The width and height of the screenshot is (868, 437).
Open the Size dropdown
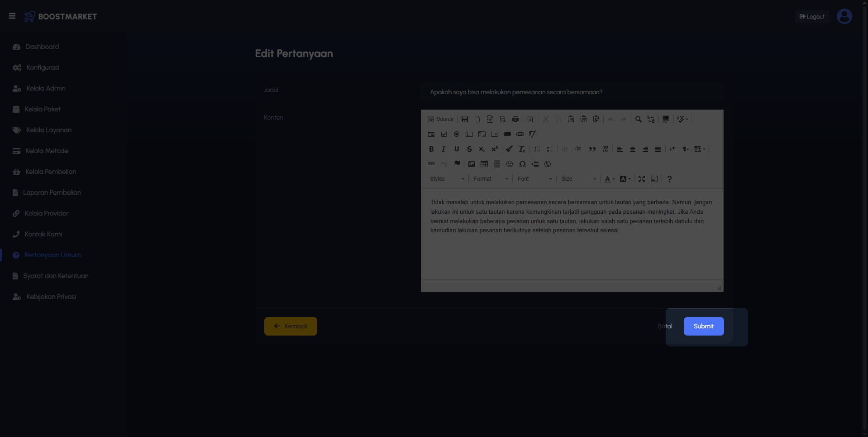point(579,179)
